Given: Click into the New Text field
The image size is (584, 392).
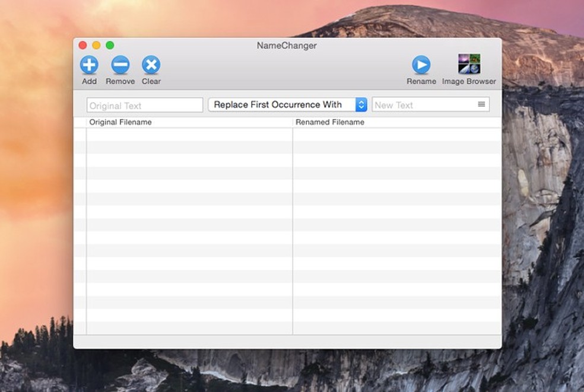Looking at the screenshot, I should (x=423, y=105).
